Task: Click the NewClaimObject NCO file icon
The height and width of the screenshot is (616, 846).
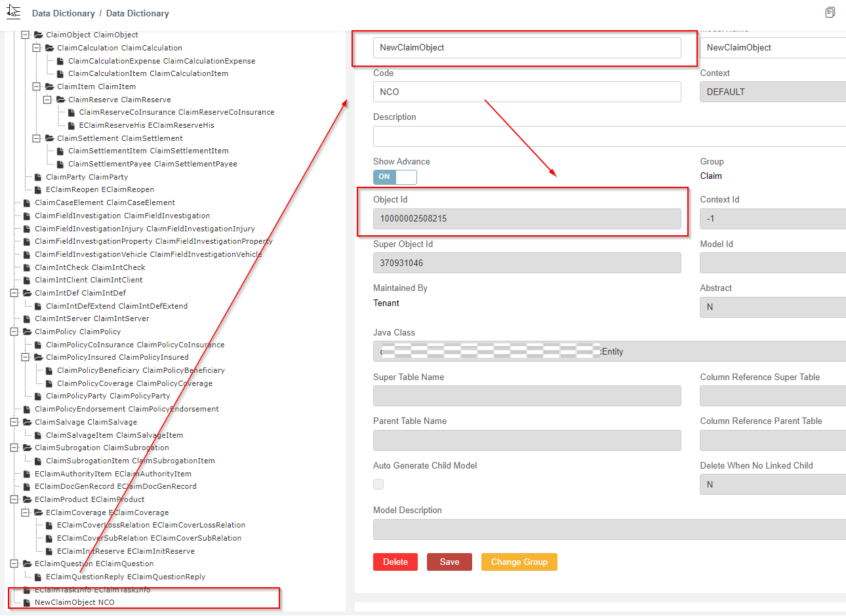Action: (27, 602)
